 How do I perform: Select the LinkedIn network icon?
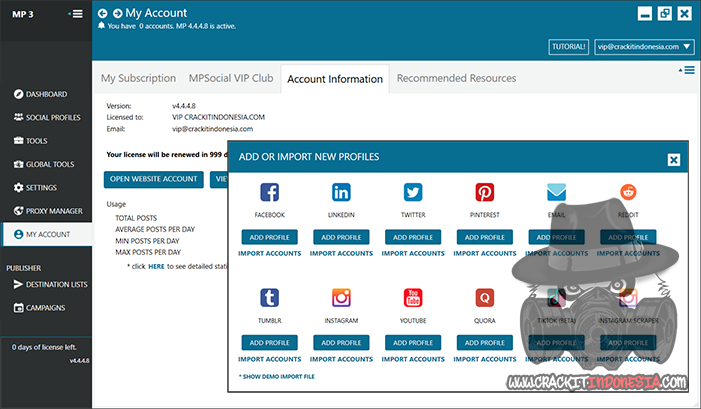(x=341, y=193)
